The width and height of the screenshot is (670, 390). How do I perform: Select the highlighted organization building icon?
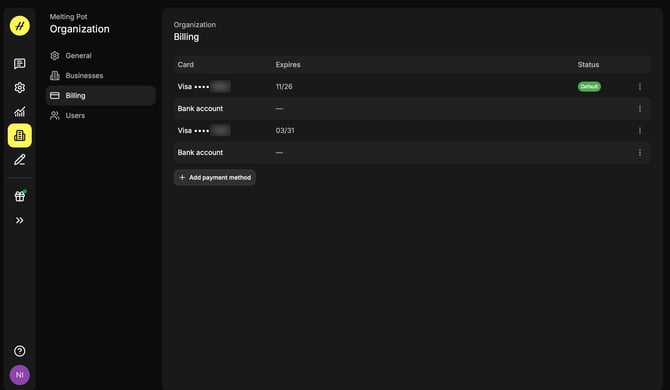point(20,135)
